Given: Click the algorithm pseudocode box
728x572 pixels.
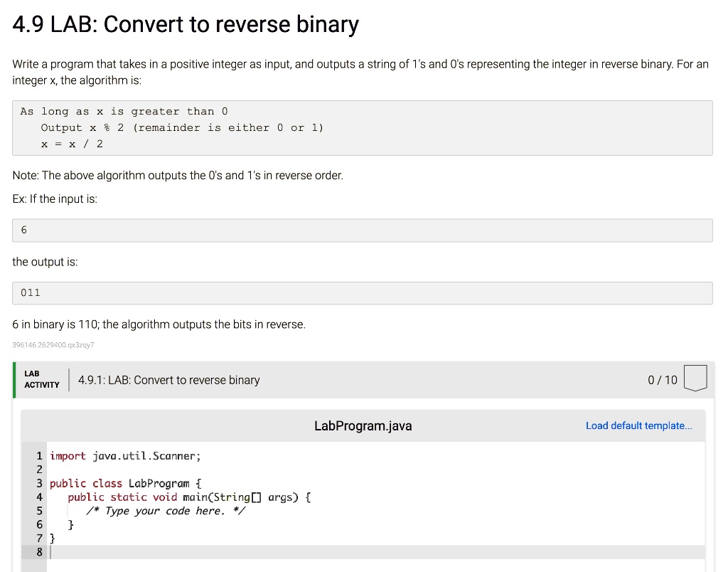Looking at the screenshot, I should click(363, 127).
